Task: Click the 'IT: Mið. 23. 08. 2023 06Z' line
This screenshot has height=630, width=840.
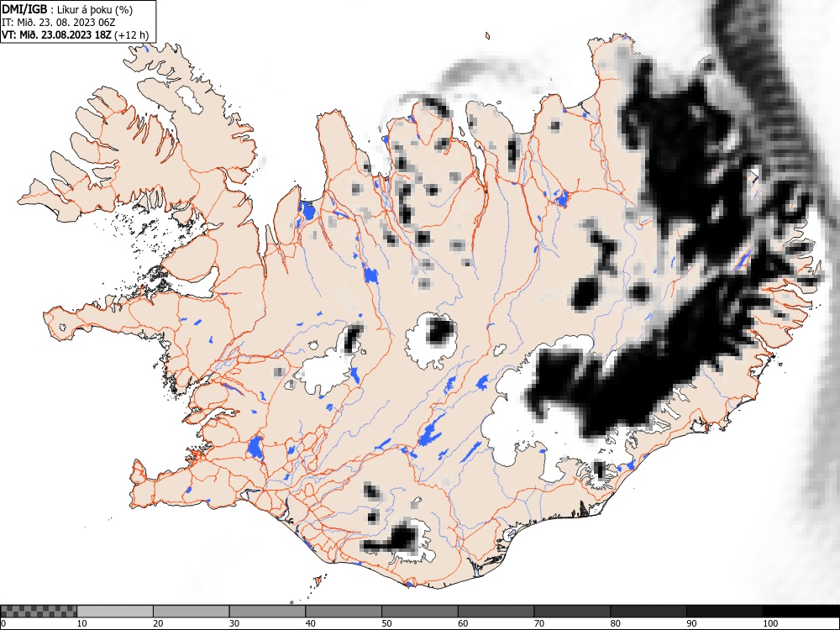Action: (59, 23)
